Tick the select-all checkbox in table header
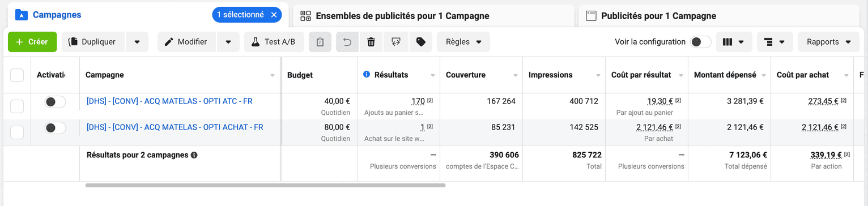The image size is (868, 206). [17, 75]
